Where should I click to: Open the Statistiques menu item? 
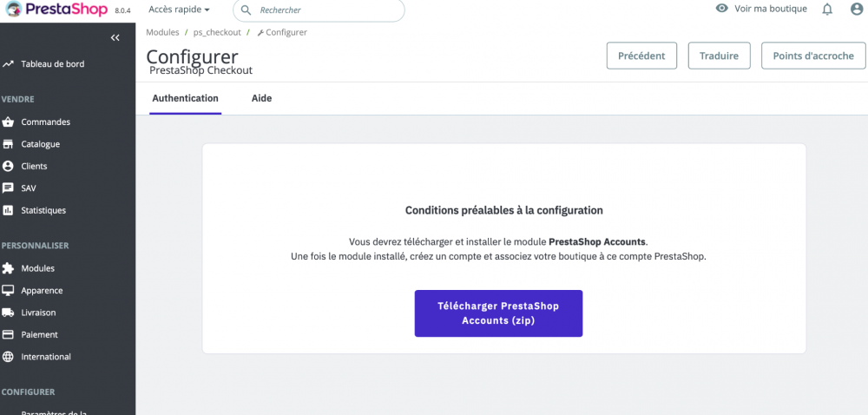click(43, 210)
